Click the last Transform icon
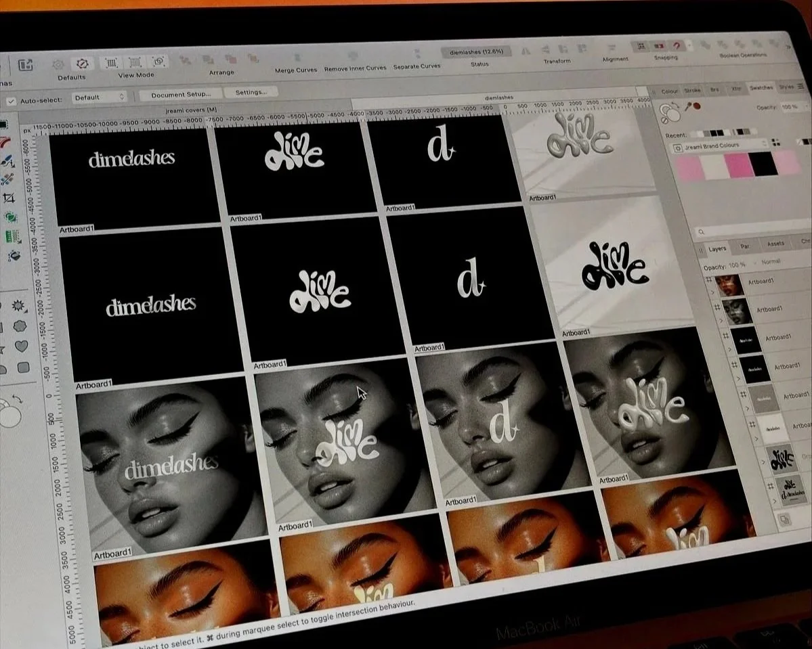This screenshot has width=812, height=649. point(582,49)
